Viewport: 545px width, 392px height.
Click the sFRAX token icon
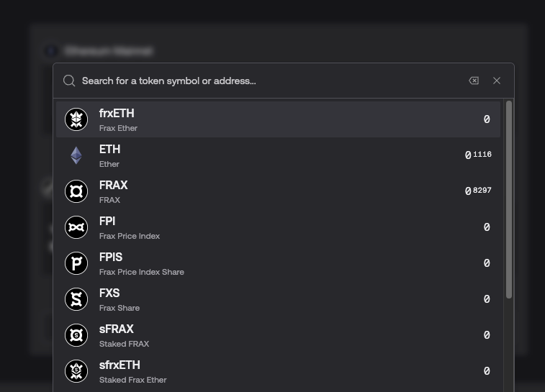(76, 335)
